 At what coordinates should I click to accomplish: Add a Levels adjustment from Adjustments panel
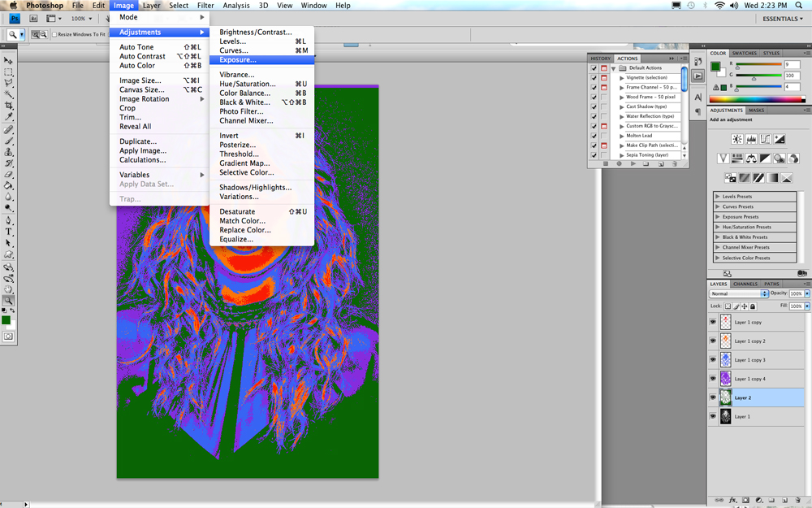(751, 139)
